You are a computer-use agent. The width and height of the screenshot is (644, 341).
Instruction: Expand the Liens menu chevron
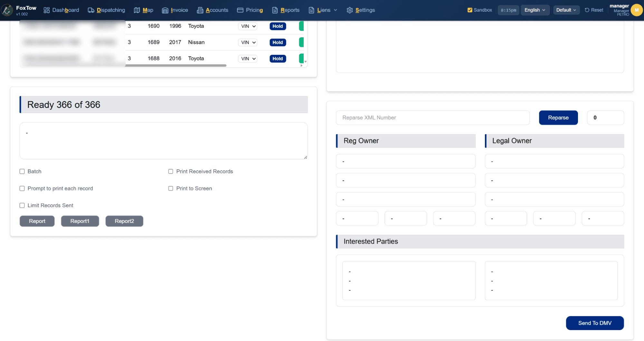pyautogui.click(x=335, y=10)
